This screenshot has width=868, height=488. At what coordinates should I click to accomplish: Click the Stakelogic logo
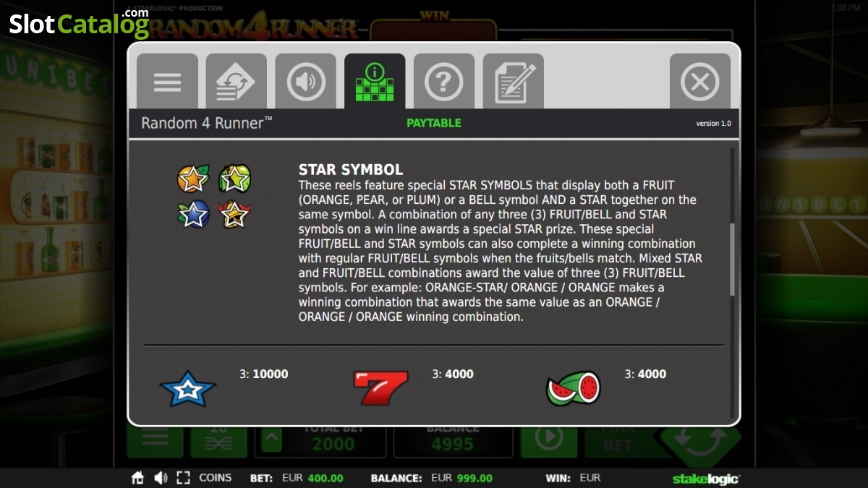point(706,479)
